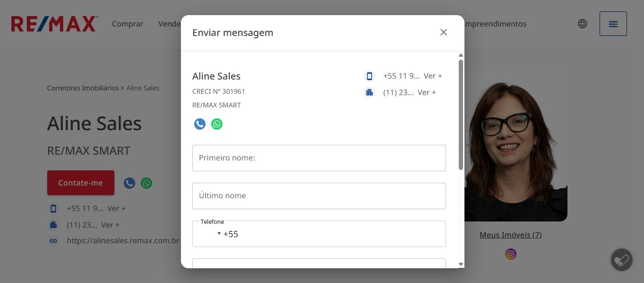Show full mobile number on the page

[116, 208]
